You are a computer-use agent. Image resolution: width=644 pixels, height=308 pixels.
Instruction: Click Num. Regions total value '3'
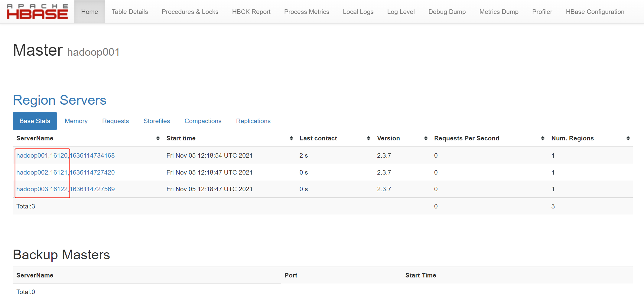[x=553, y=206]
